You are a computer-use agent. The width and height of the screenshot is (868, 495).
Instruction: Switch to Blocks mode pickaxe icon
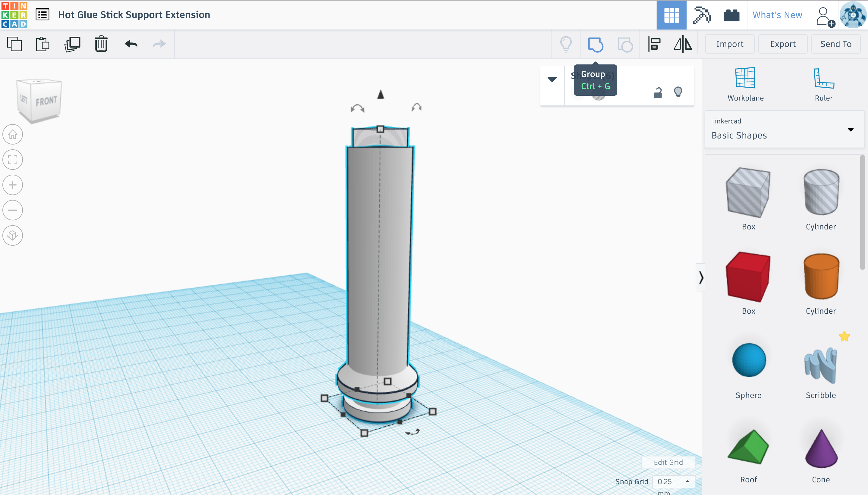[702, 15]
